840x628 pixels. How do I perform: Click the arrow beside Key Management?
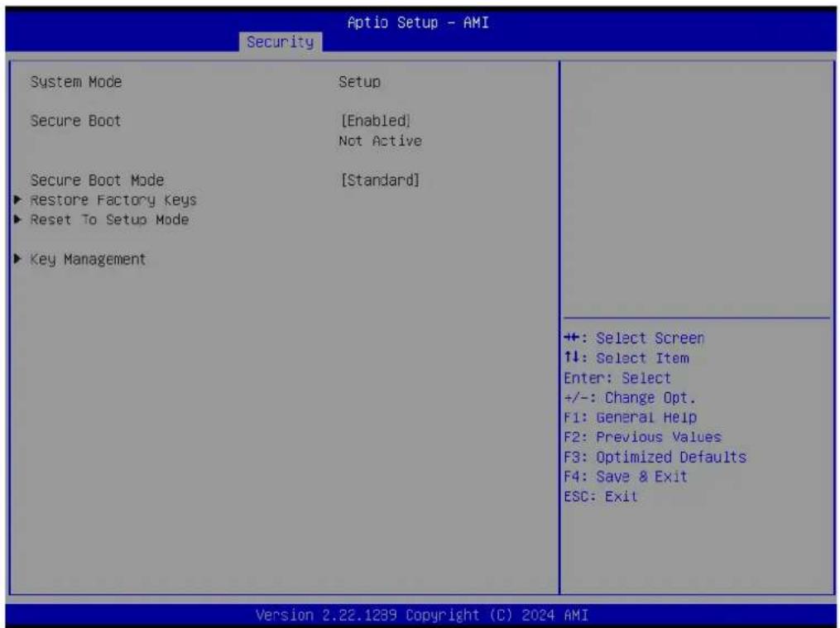17,259
